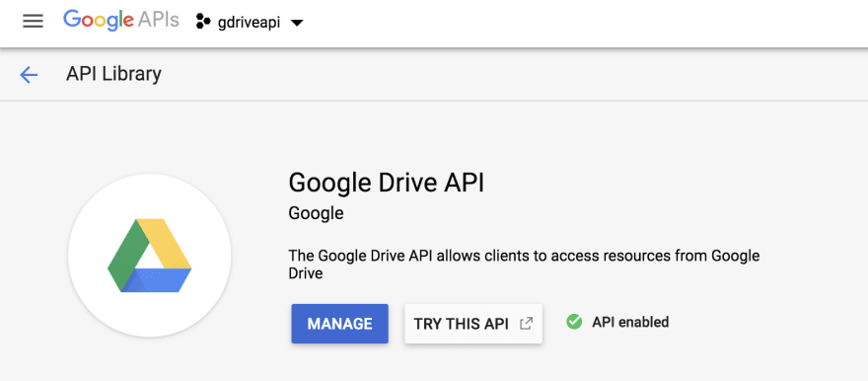Click the Google Drive API description text
Screen dimensions: 868x381
(524, 265)
